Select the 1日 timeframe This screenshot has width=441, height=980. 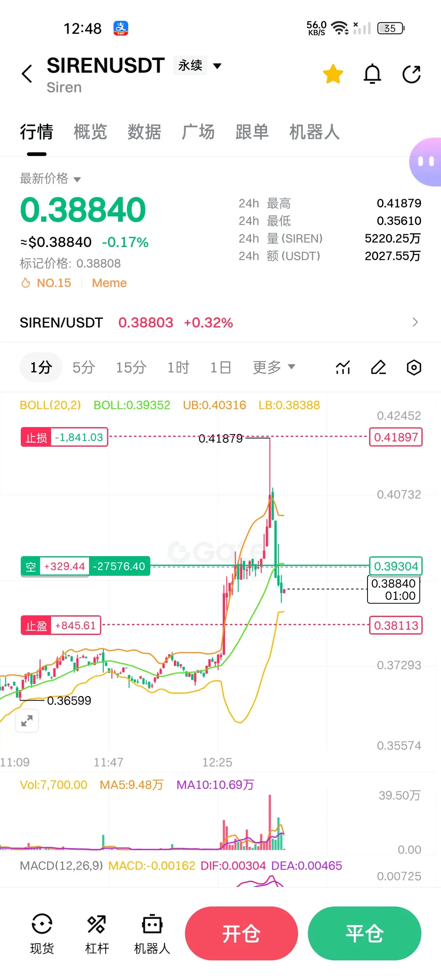click(220, 367)
